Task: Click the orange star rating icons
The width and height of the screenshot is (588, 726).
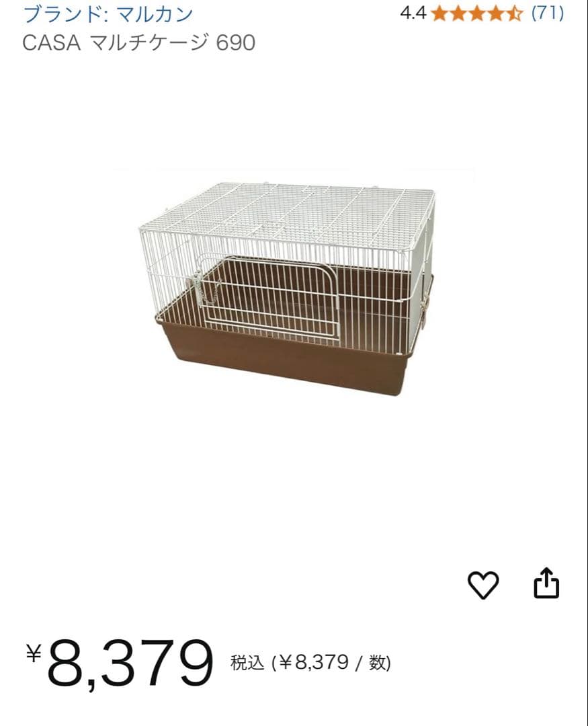Action: point(476,13)
